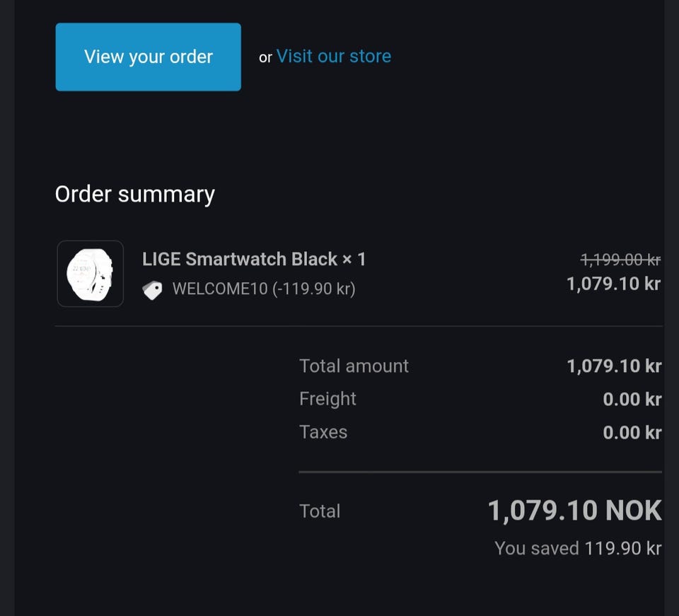The image size is (679, 616).
Task: Open the Visit our store link
Action: (x=333, y=57)
